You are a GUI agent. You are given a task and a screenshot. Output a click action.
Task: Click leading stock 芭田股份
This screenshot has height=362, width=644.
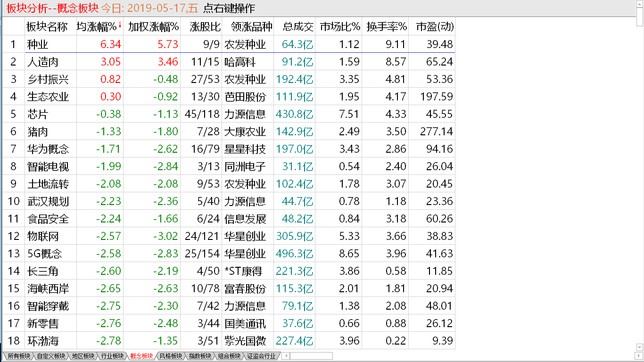click(245, 97)
